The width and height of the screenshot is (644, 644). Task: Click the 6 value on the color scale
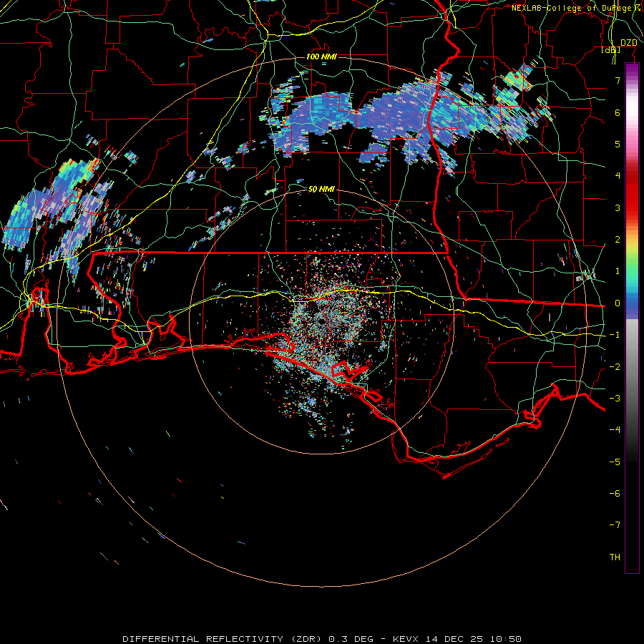pos(618,112)
